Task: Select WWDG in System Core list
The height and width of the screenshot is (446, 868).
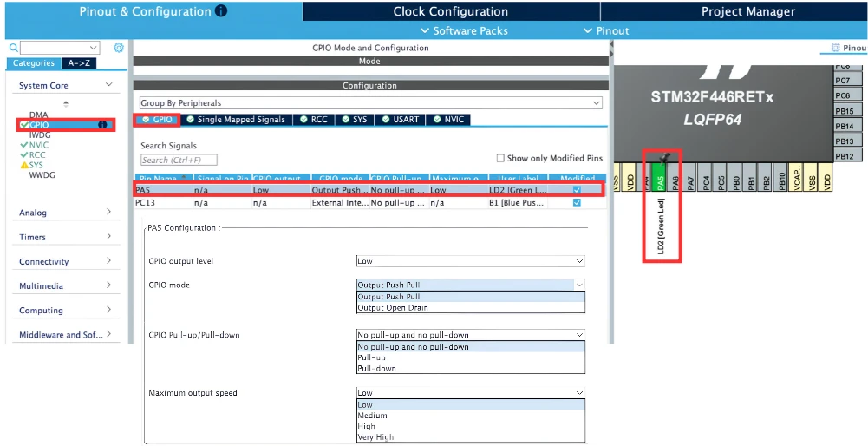Action: (x=42, y=174)
